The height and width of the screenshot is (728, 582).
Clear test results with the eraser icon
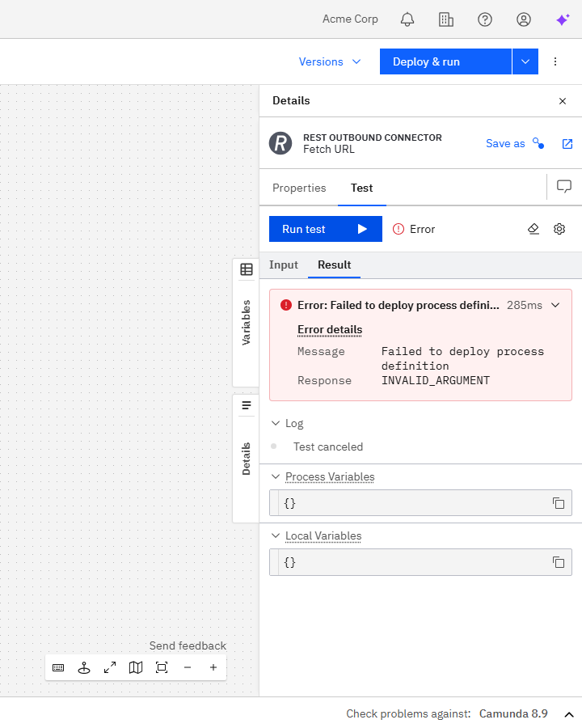[x=533, y=229]
